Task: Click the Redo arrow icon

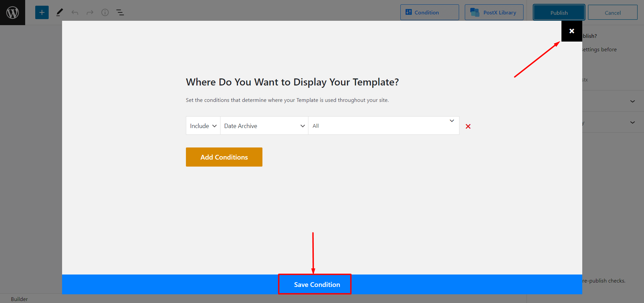Action: tap(90, 12)
